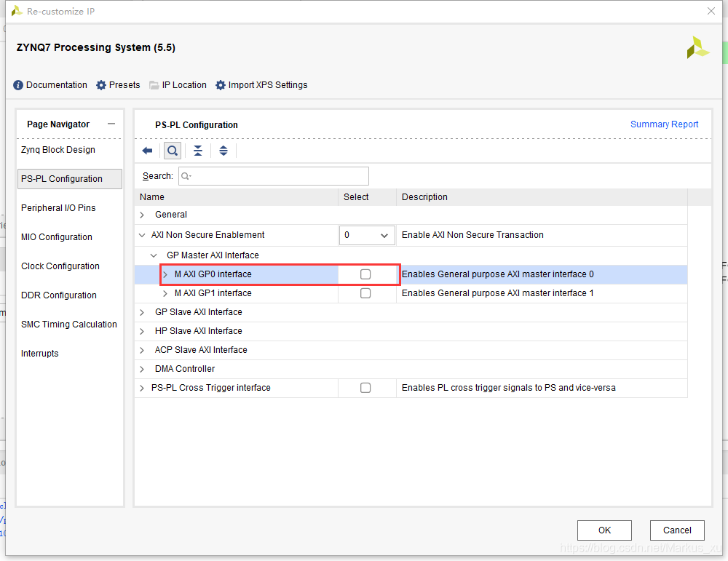Click the GP Master AXI Interface label
Image resolution: width=728 pixels, height=561 pixels.
(x=213, y=255)
